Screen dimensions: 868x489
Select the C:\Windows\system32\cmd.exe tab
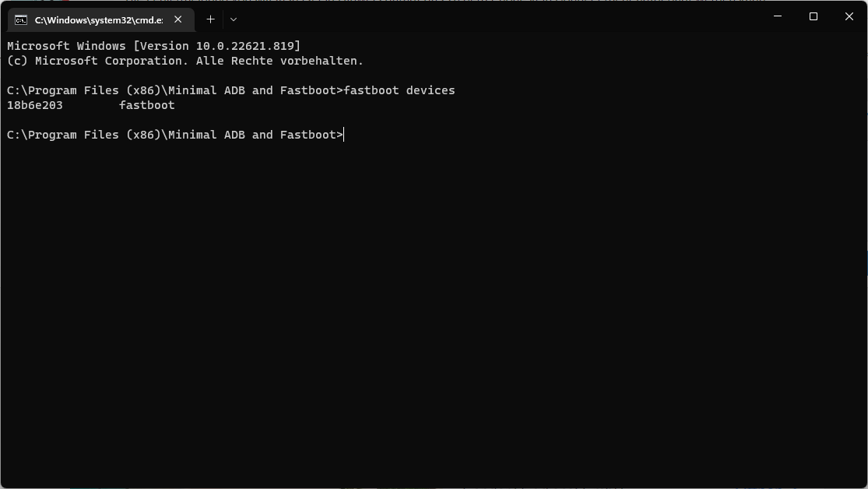tap(98, 19)
